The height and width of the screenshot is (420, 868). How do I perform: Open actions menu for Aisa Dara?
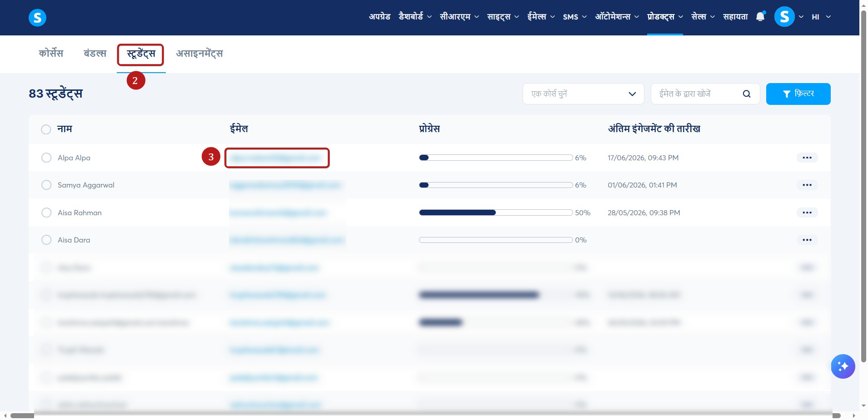tap(807, 240)
